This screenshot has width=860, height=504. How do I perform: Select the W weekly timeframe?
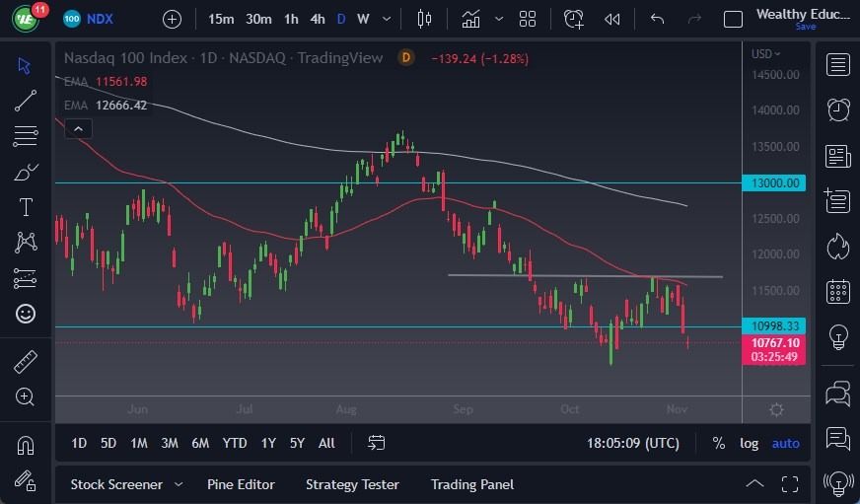pyautogui.click(x=363, y=20)
